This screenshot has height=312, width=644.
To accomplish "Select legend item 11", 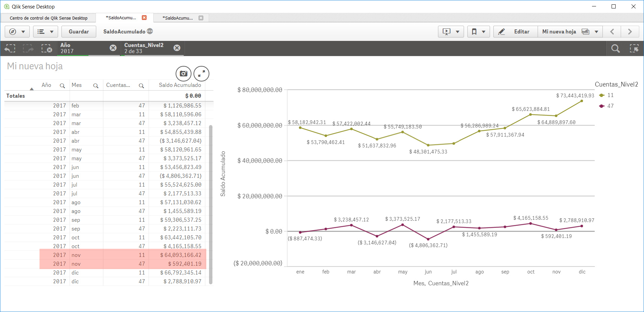I will click(607, 95).
